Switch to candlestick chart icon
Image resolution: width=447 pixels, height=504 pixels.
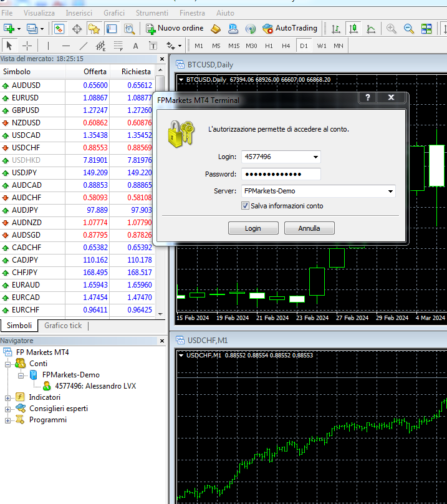[x=353, y=29]
